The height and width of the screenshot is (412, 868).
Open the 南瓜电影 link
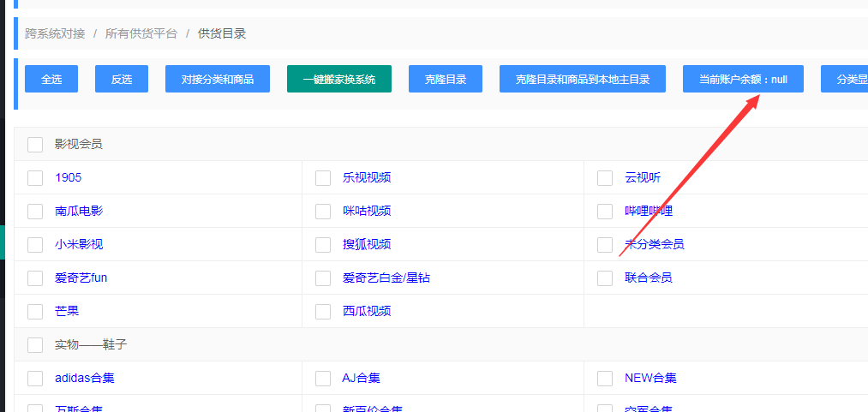pos(79,211)
